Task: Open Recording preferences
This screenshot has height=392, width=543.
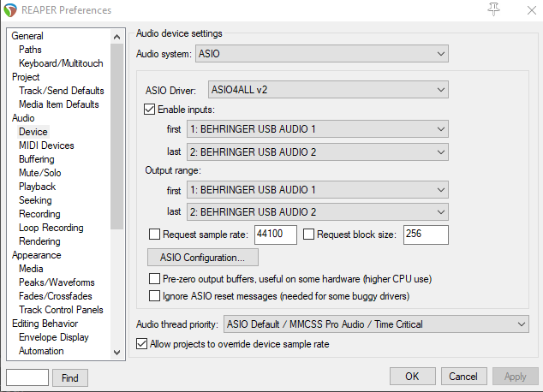Action: click(x=39, y=214)
